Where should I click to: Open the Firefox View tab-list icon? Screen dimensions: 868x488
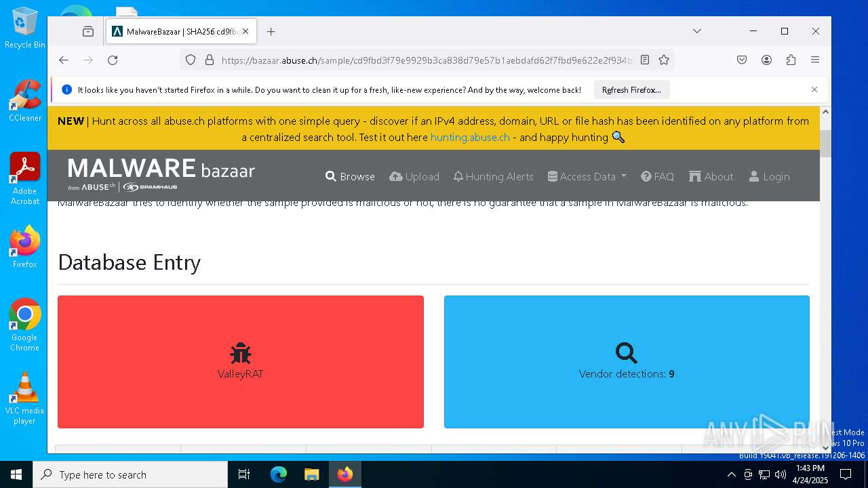click(88, 31)
